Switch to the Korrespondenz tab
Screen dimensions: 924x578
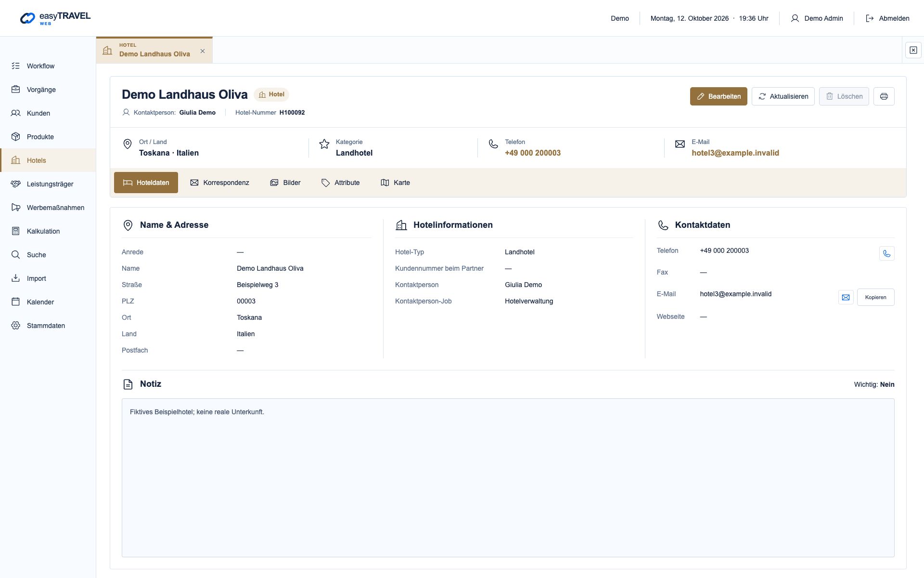[219, 183]
